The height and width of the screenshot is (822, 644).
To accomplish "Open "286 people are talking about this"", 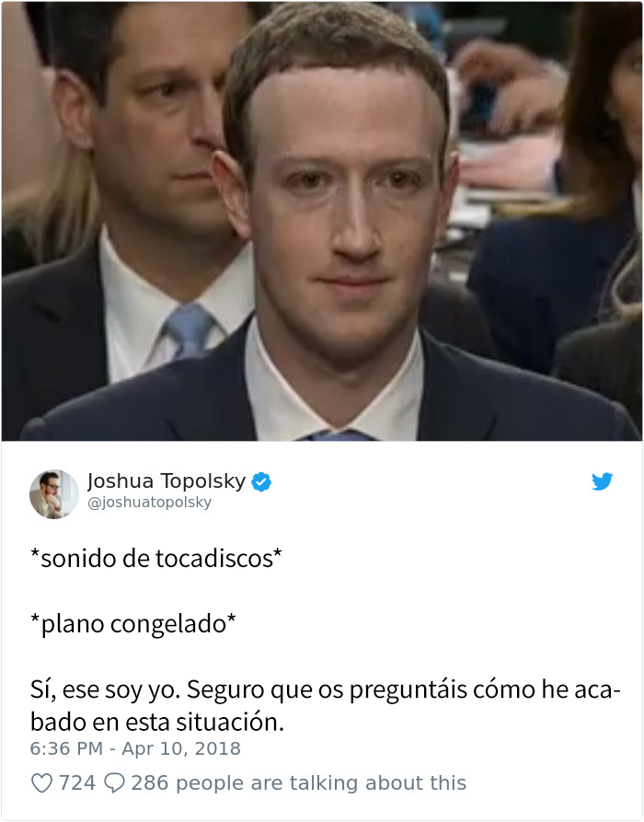I will coord(298,783).
